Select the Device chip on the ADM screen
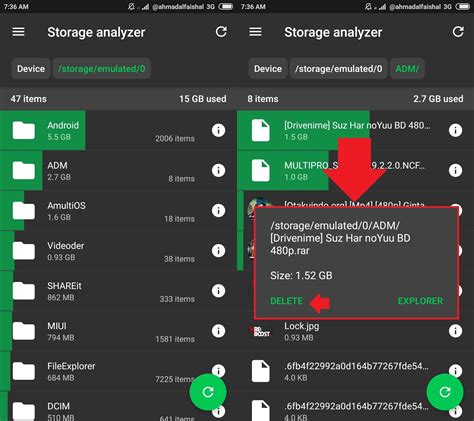Image resolution: width=474 pixels, height=421 pixels. click(268, 69)
